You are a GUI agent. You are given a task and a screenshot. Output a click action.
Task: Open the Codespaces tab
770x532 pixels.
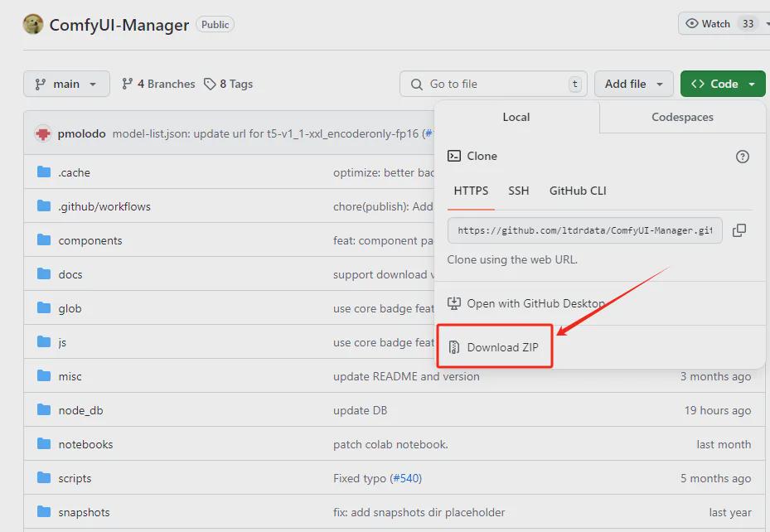[x=680, y=117]
